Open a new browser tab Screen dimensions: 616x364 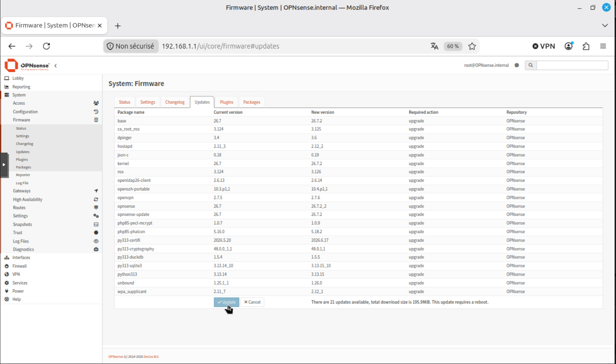[118, 26]
